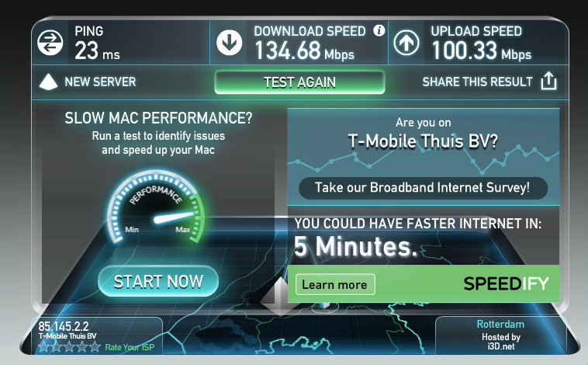Click the upload arrow icon

point(406,43)
